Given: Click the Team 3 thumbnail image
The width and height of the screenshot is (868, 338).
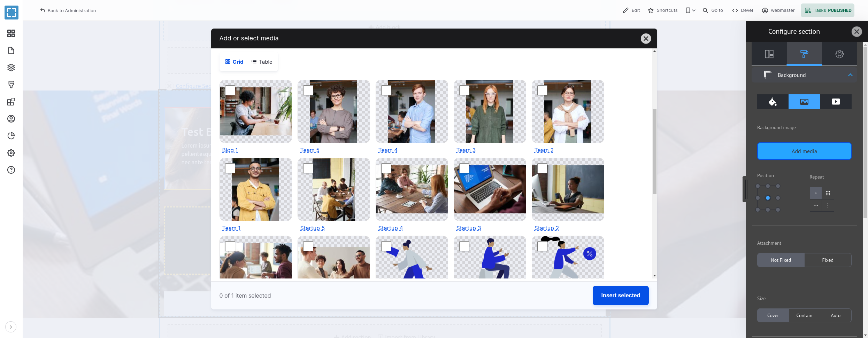Looking at the screenshot, I should [x=490, y=111].
